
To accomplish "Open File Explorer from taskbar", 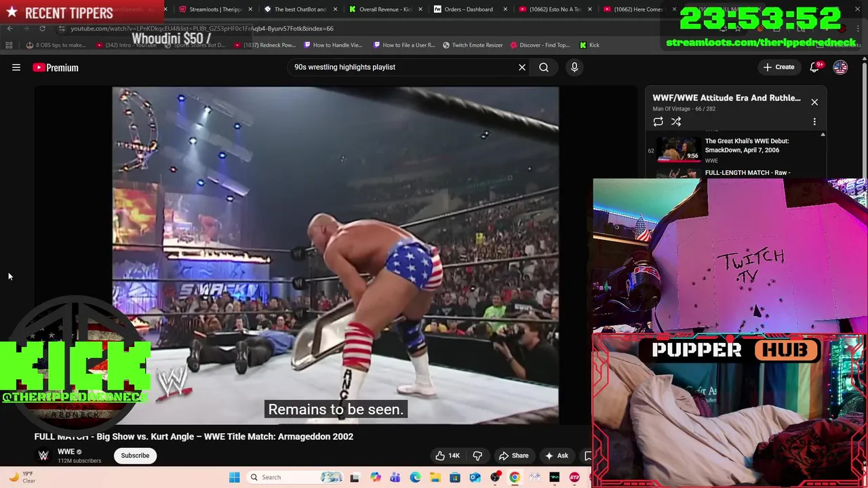I will point(435,477).
